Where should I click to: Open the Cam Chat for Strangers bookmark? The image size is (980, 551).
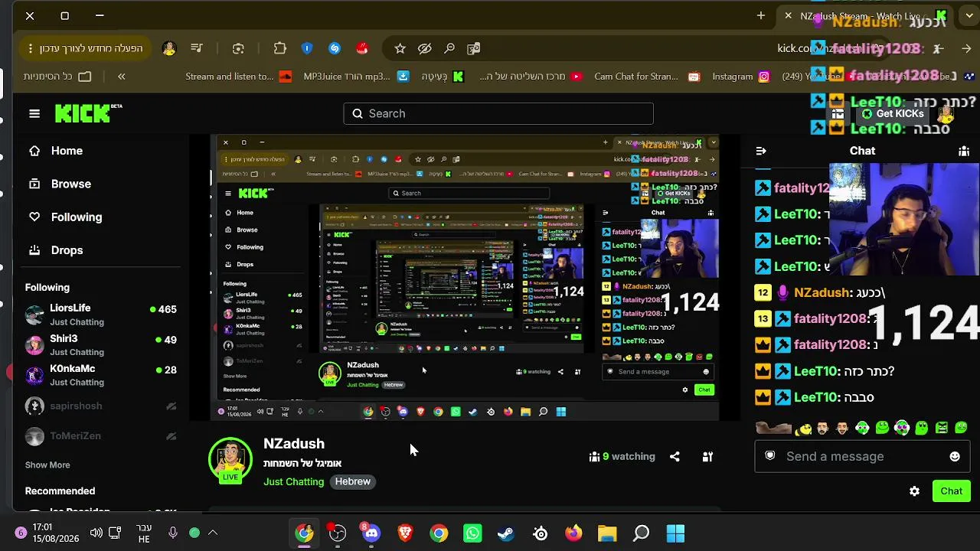pos(647,77)
